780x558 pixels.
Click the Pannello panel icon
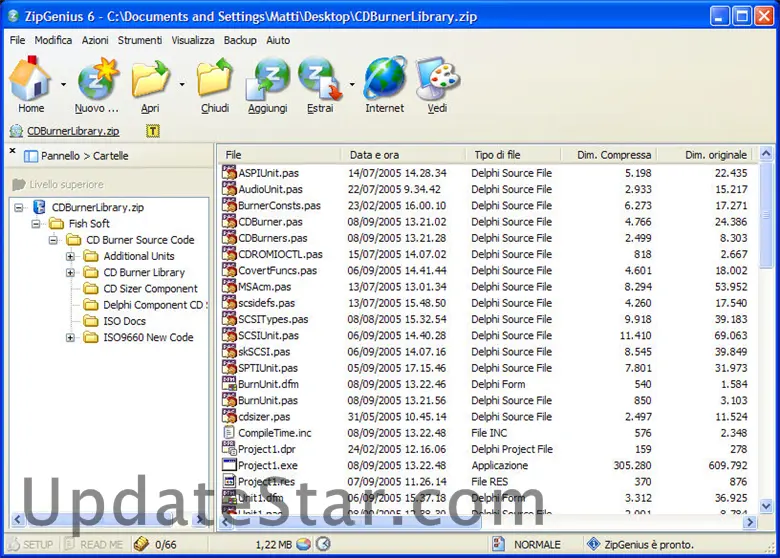pyautogui.click(x=31, y=156)
